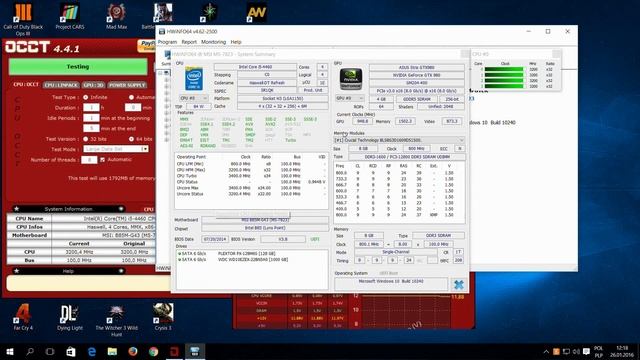Switch to the GPU:3D tab in OCCT
The height and width of the screenshot is (360, 640).
[93, 85]
